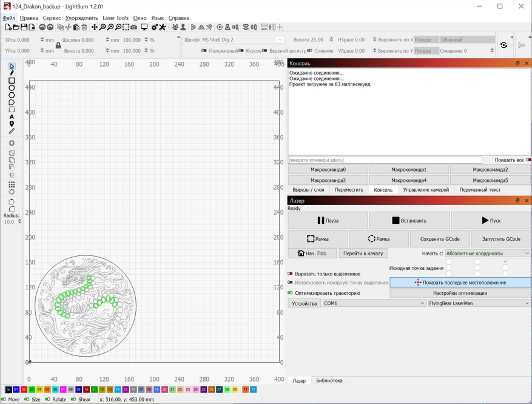Open the COM1 port dropdown
532x404 pixels.
point(374,303)
